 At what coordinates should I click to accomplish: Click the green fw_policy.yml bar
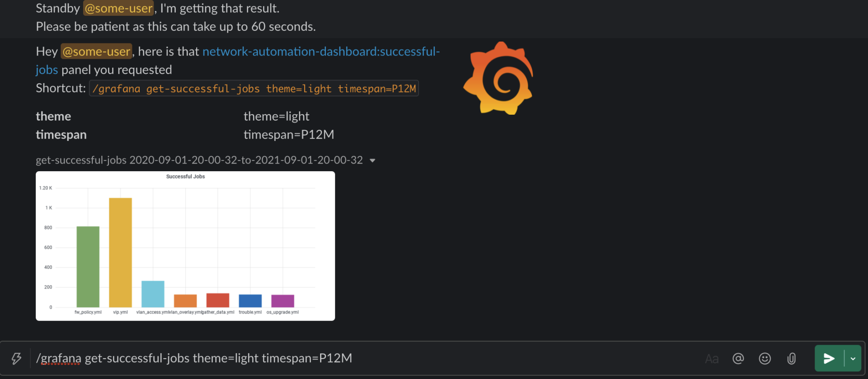88,267
